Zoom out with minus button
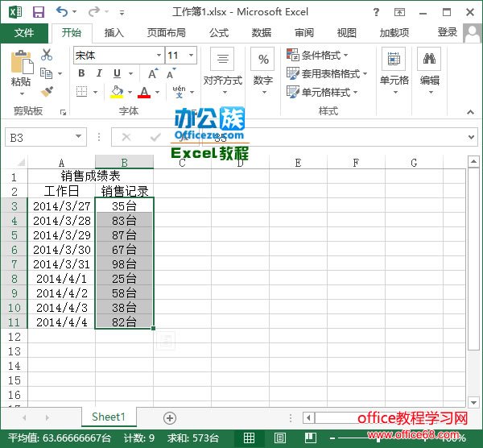This screenshot has width=483, height=448. 332,438
